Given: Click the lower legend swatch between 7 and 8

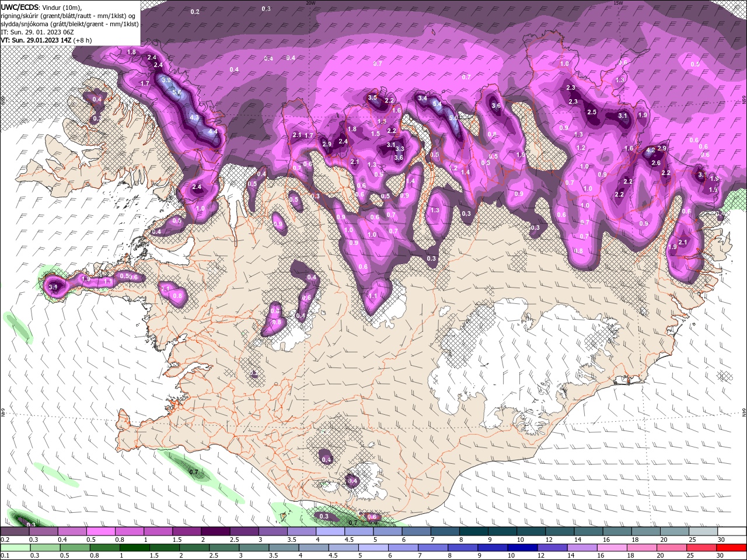Looking at the screenshot, I should (x=433, y=548).
